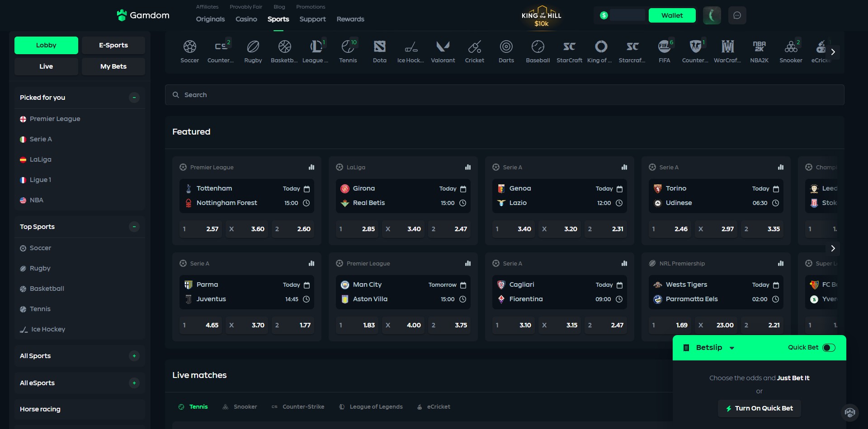Open the Affiliates link
Screen dimensions: 868x429
click(207, 7)
